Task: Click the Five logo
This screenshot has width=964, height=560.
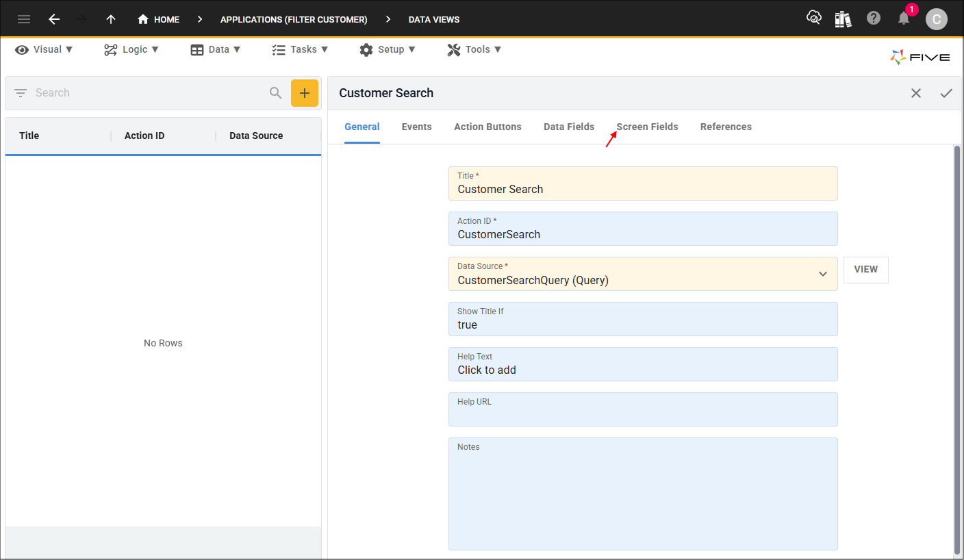Action: [920, 58]
